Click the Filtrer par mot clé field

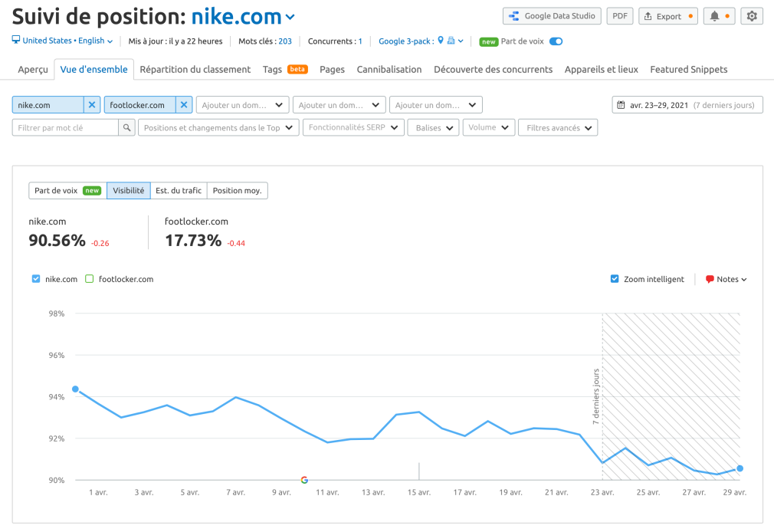(65, 127)
